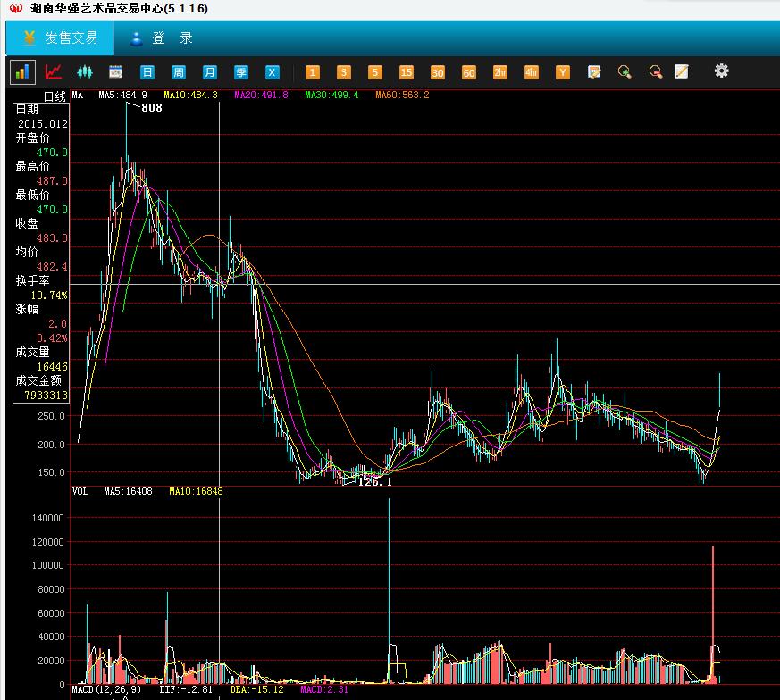Open the settings gear
This screenshot has width=780, height=700.
click(721, 71)
